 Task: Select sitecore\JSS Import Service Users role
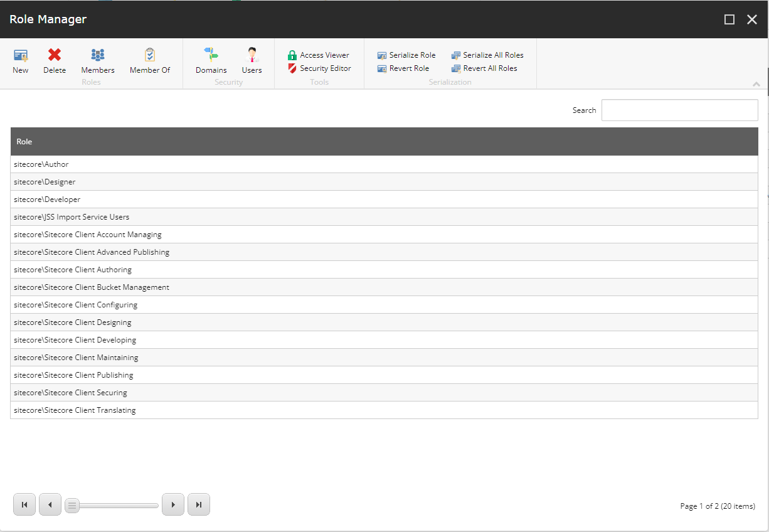pyautogui.click(x=384, y=217)
